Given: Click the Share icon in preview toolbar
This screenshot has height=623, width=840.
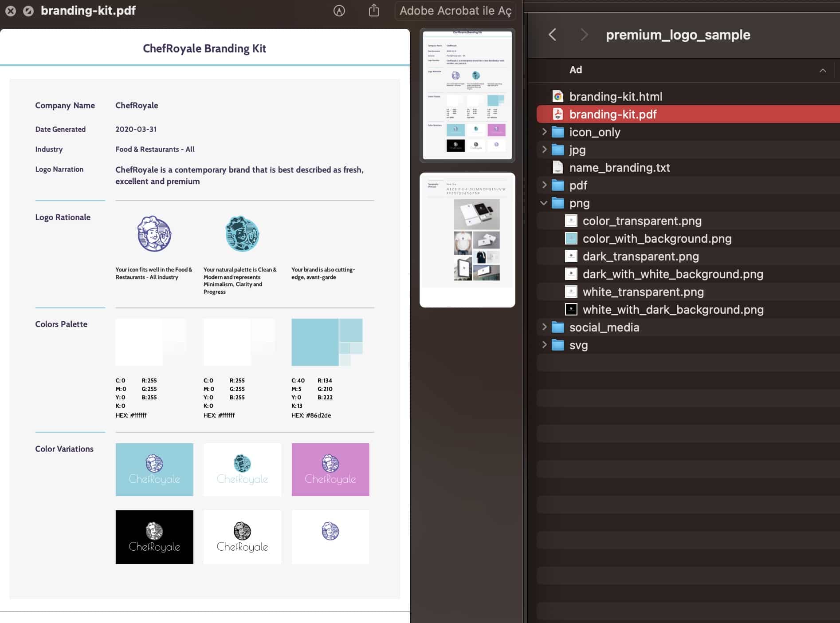Looking at the screenshot, I should pyautogui.click(x=374, y=10).
